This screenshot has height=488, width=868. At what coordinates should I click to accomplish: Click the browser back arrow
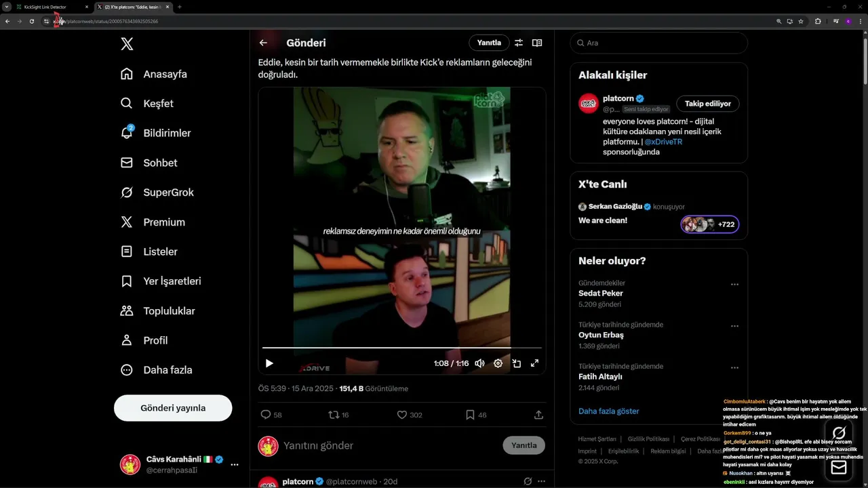pos(7,21)
